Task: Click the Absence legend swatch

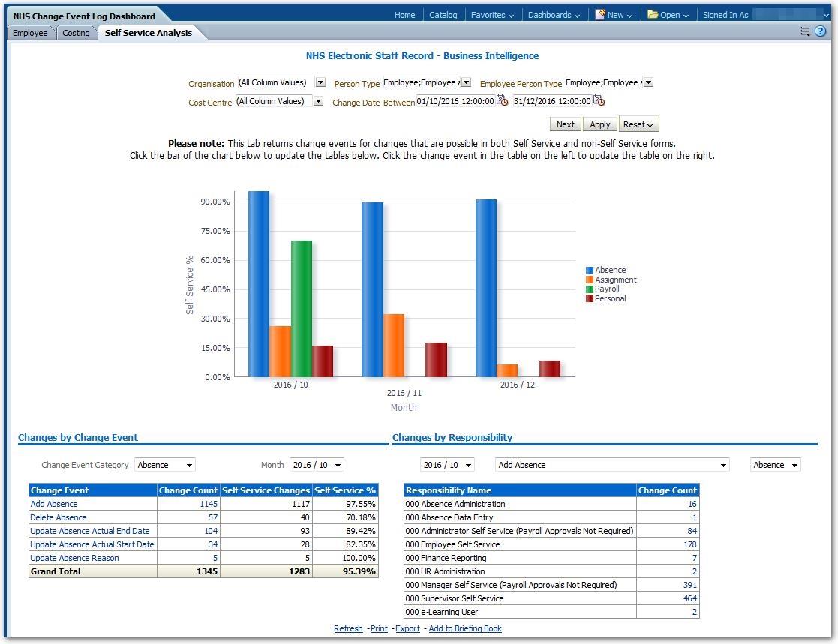Action: click(590, 271)
